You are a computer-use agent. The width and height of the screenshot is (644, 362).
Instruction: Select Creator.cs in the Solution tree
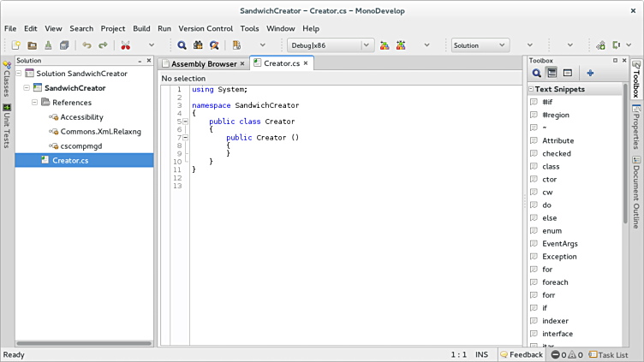point(70,160)
